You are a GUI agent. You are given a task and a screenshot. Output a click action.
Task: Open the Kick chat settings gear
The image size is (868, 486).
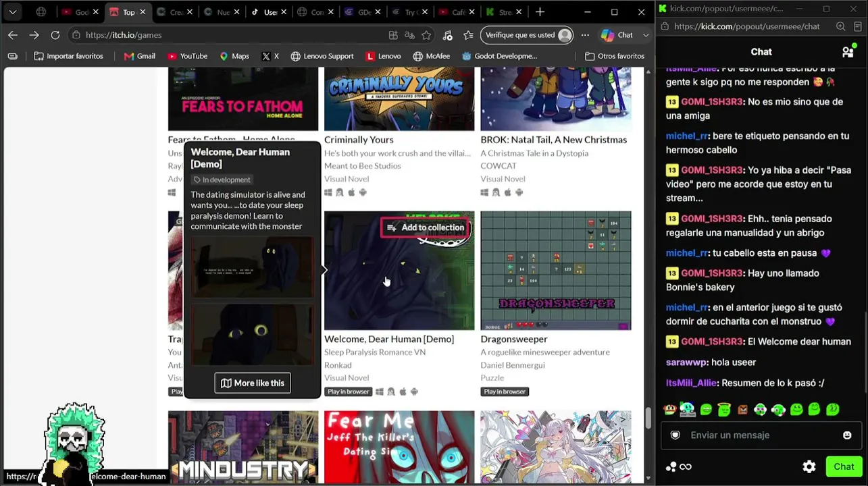tap(809, 466)
